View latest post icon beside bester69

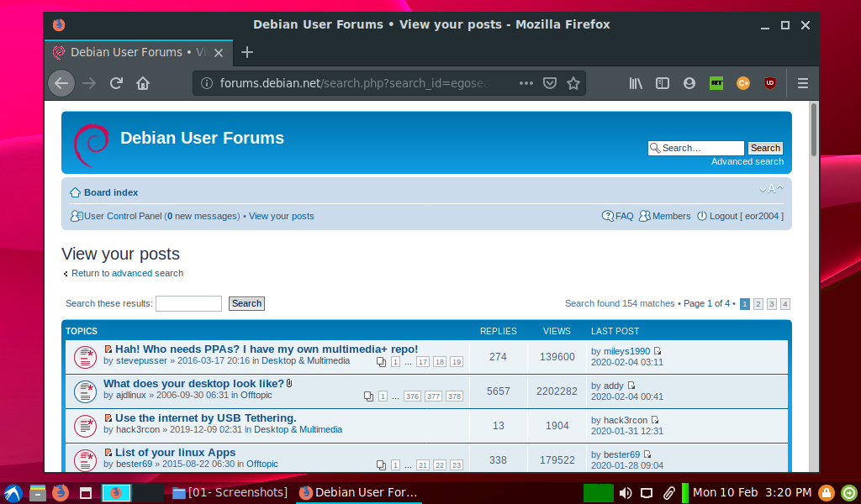pos(647,454)
